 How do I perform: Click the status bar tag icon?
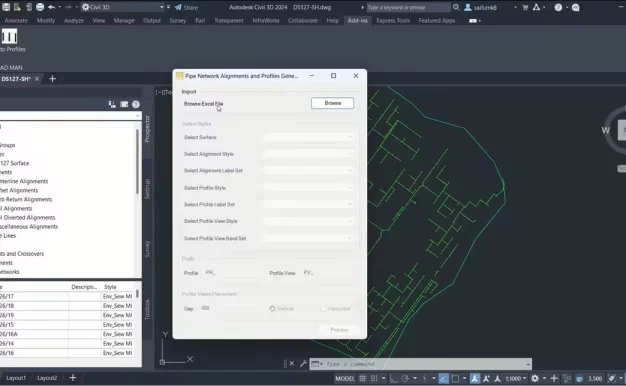click(612, 378)
